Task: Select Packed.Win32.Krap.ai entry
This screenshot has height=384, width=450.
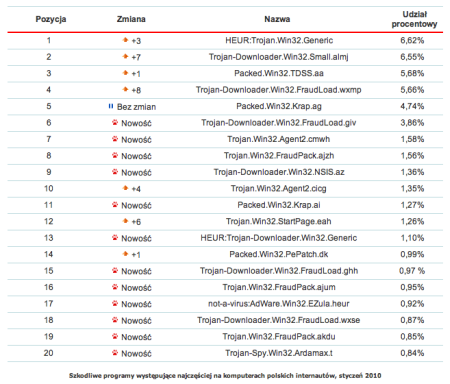Action: (x=279, y=205)
